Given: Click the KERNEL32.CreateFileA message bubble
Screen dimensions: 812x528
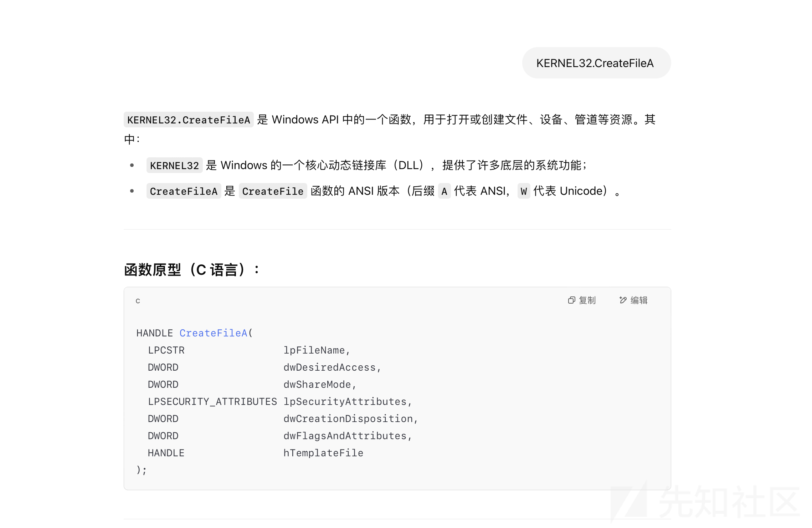Looking at the screenshot, I should point(596,63).
